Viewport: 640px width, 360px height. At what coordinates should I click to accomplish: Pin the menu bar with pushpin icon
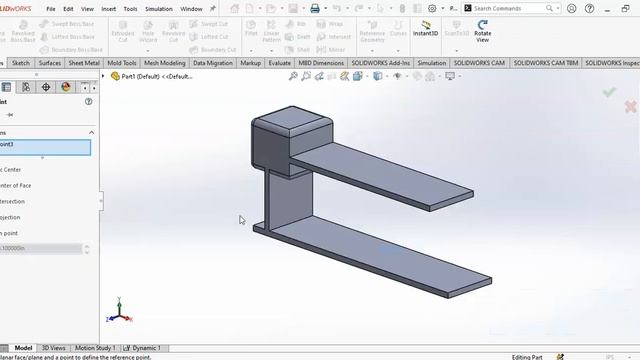coord(213,8)
